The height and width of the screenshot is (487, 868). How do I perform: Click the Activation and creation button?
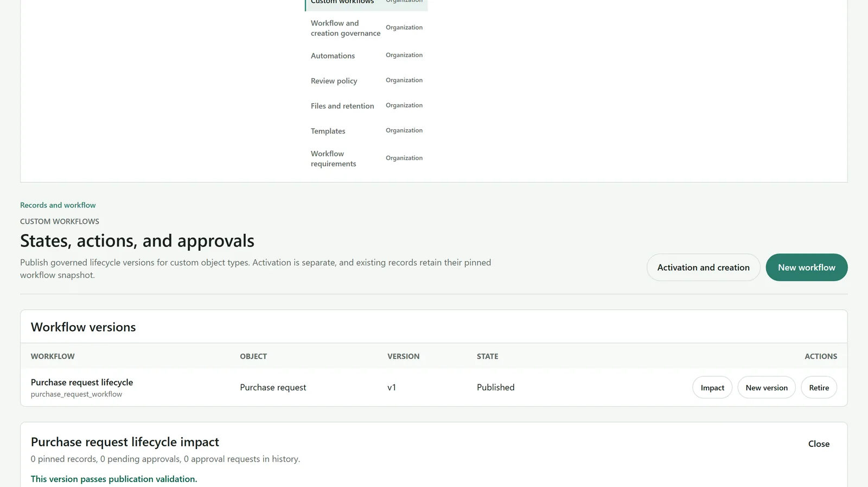point(703,268)
